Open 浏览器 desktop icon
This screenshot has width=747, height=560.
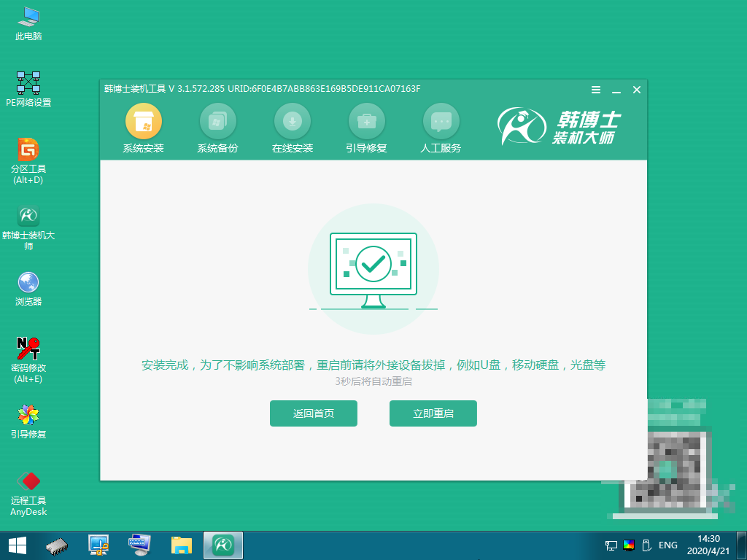click(28, 289)
